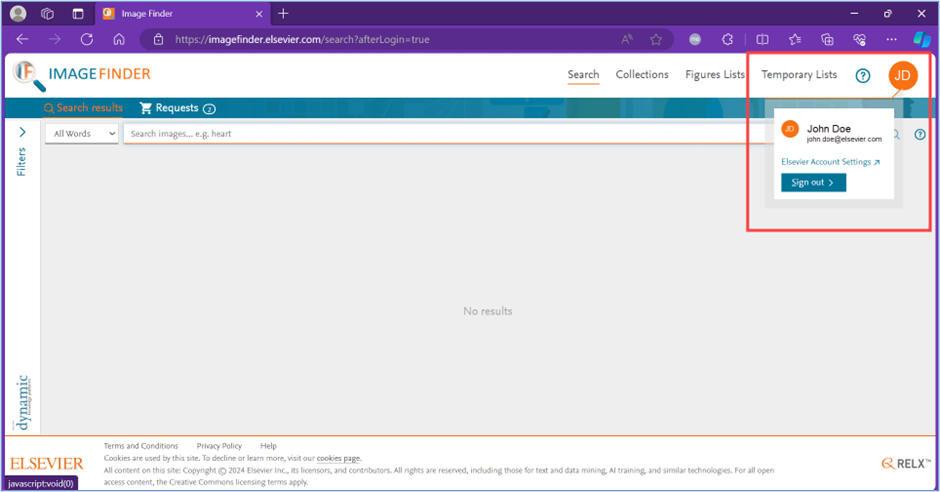This screenshot has width=940, height=492.
Task: Open browser profile avatar icon
Action: [x=19, y=13]
